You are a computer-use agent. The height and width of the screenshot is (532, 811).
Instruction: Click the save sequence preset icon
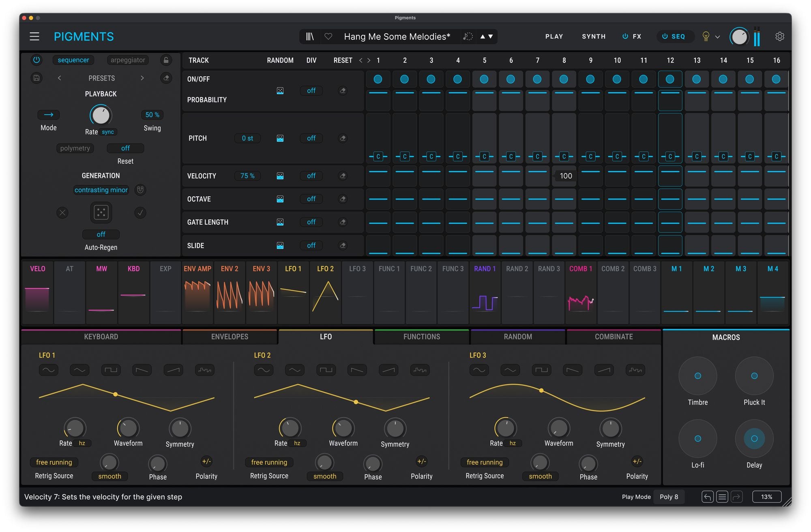[x=36, y=78]
